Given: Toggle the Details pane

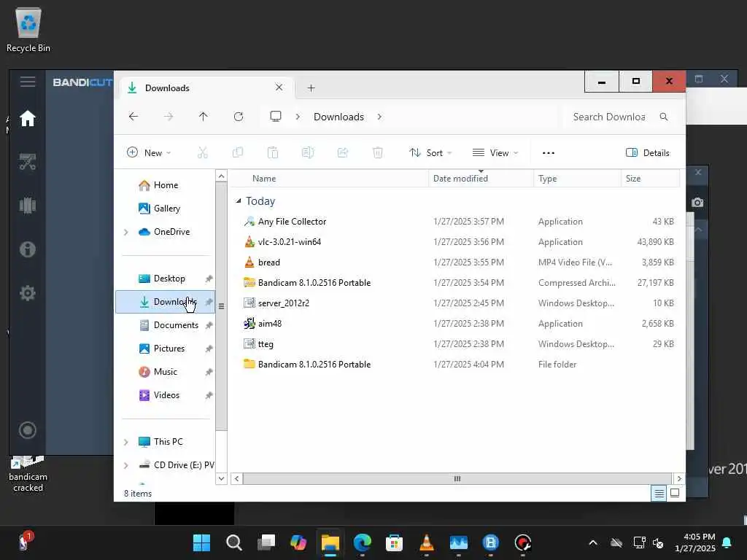Looking at the screenshot, I should (x=648, y=153).
